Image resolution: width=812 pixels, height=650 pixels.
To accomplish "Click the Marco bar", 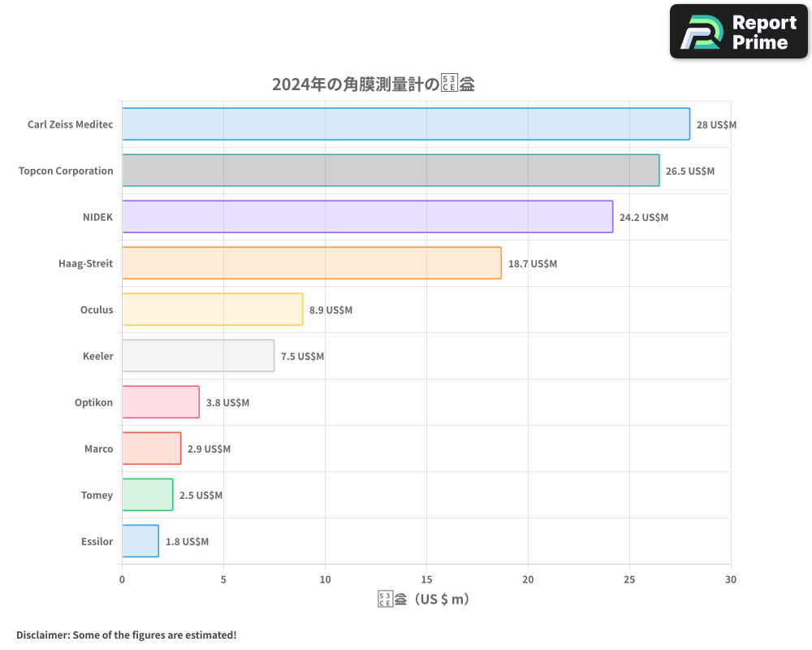I will [x=150, y=448].
